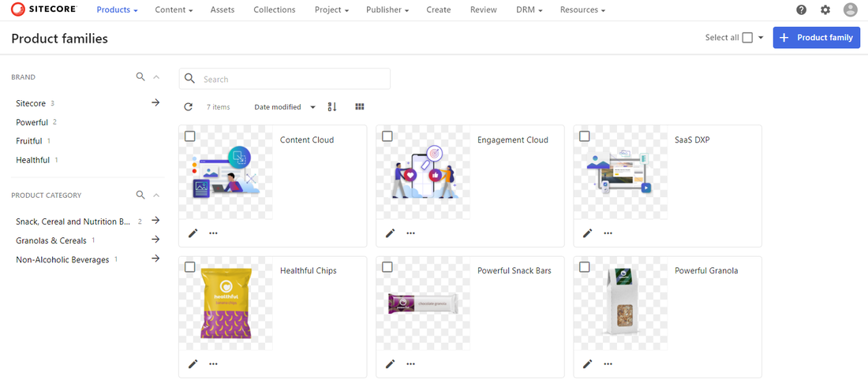Edit the Powerful Snack Bars family
The image size is (868, 383).
point(391,363)
